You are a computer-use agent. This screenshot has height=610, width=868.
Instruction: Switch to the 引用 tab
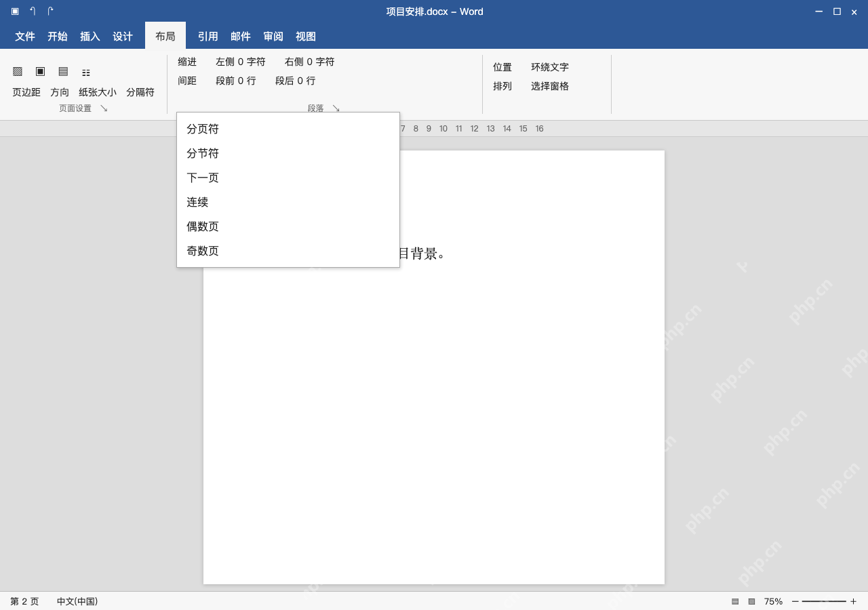click(208, 37)
